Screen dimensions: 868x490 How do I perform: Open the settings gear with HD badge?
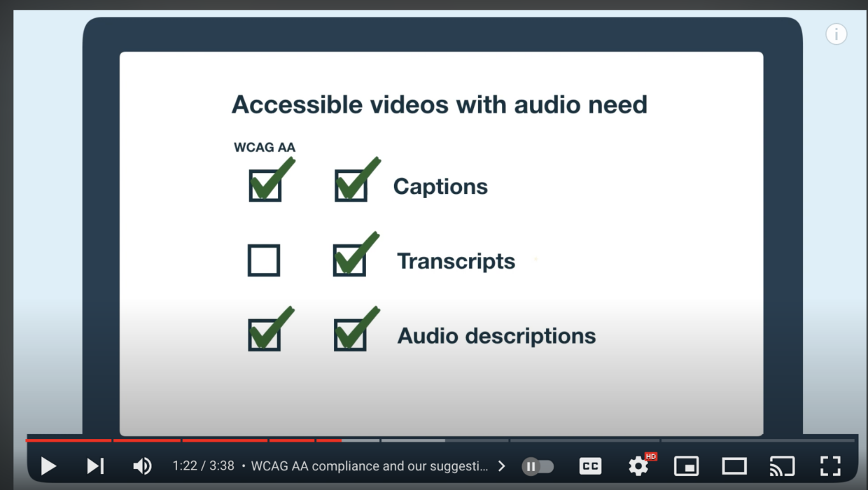[x=638, y=465]
